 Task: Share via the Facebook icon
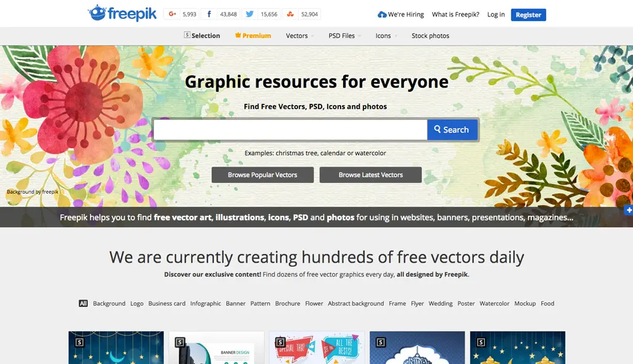click(209, 14)
